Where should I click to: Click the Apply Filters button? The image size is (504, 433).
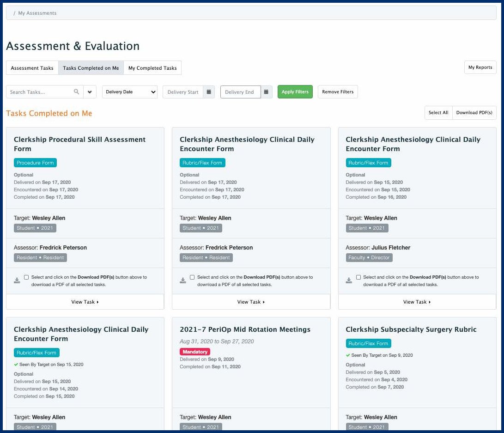click(295, 91)
